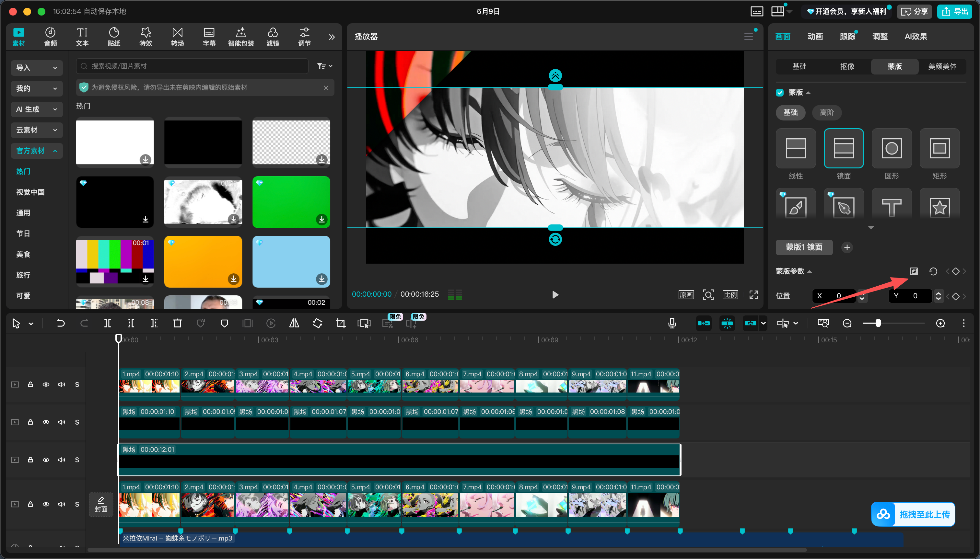
Task: Show more top toolbar tabs chevron
Action: 332,37
